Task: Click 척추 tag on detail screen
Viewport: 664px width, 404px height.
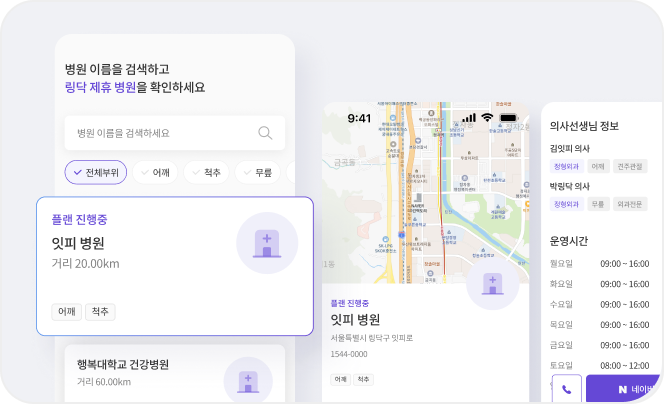Action: pyautogui.click(x=363, y=379)
